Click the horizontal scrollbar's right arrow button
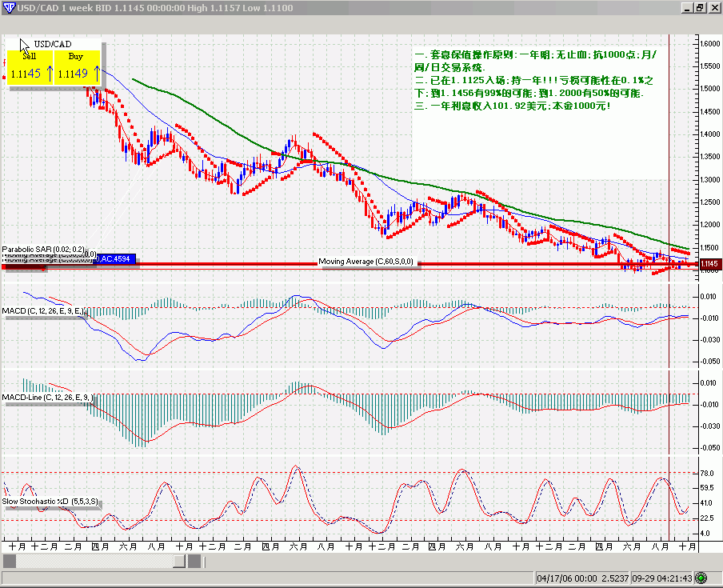The width and height of the screenshot is (723, 588). [194, 562]
